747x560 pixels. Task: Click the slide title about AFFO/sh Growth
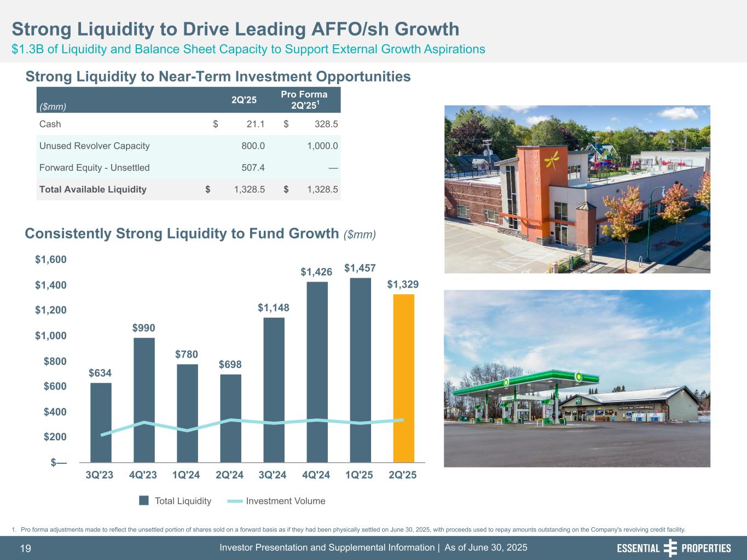pos(235,29)
